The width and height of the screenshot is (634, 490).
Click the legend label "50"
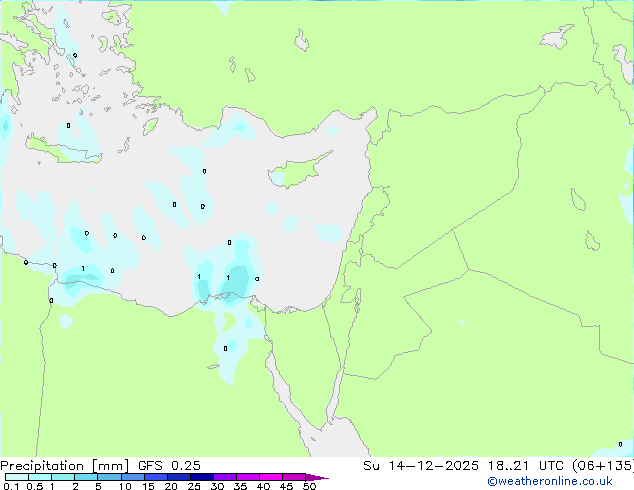(x=309, y=486)
